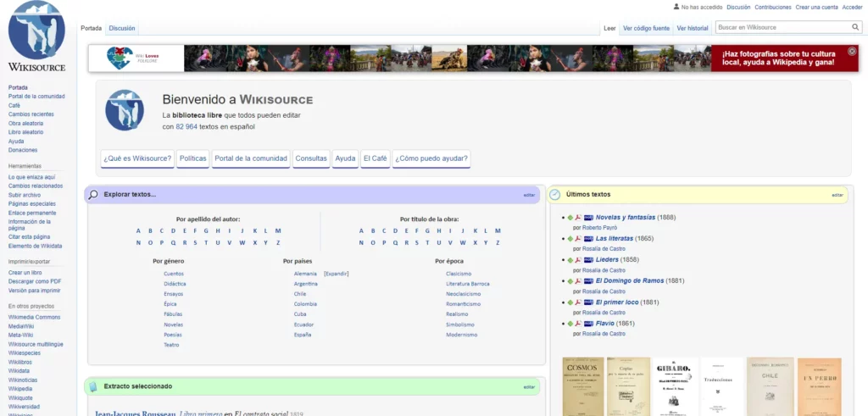This screenshot has width=868, height=416.
Task: Click the 'Chile' book cover thumbnail
Action: click(x=770, y=386)
